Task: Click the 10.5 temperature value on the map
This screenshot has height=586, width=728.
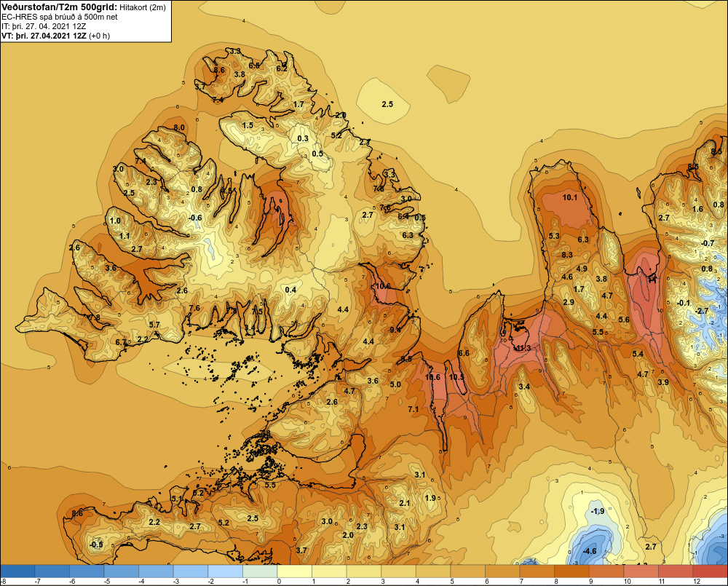Action: 456,377
